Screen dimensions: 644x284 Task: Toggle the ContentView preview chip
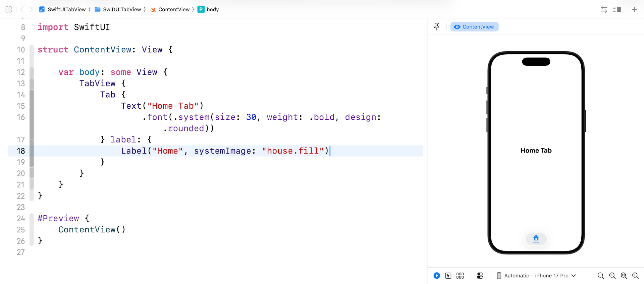coord(474,27)
